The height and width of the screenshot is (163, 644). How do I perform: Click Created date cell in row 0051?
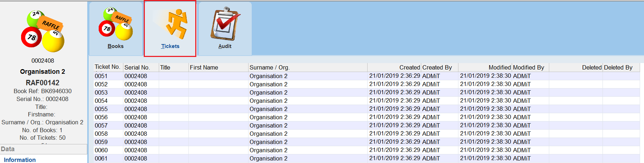pyautogui.click(x=394, y=76)
